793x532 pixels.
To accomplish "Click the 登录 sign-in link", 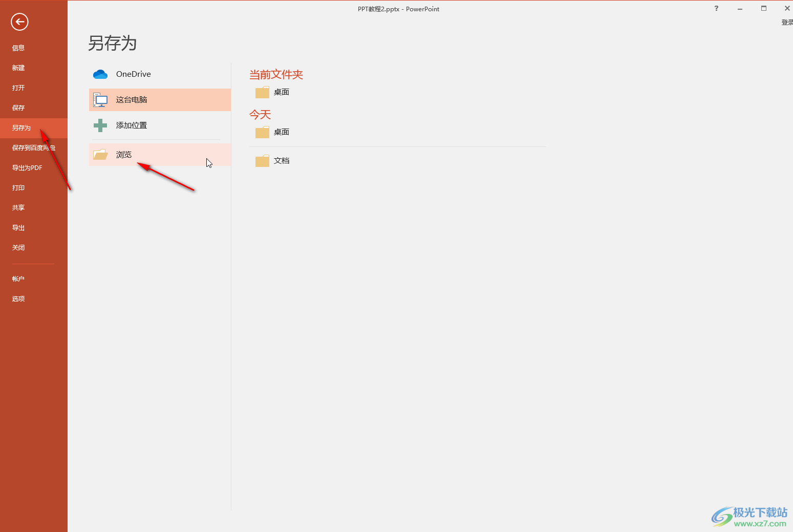I will point(787,23).
